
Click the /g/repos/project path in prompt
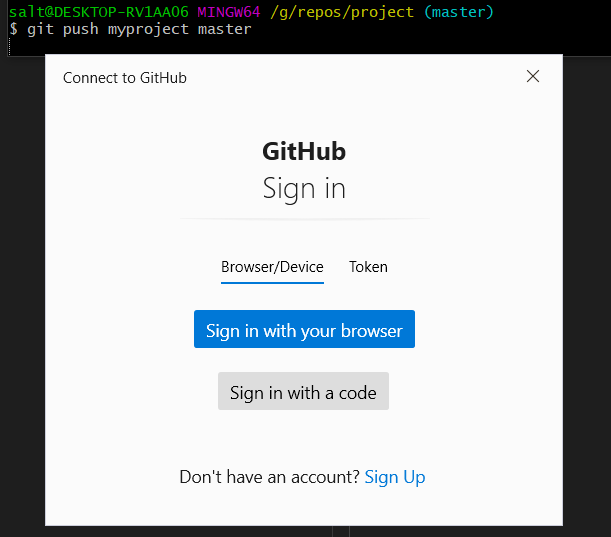pos(342,12)
